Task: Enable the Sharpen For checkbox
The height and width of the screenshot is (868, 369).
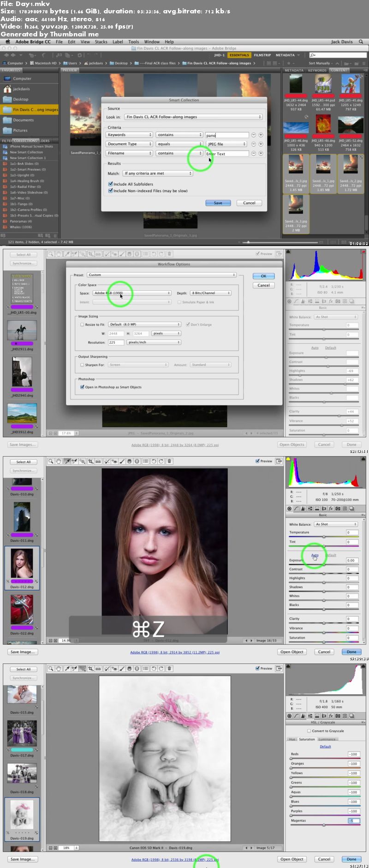Action: coord(82,365)
